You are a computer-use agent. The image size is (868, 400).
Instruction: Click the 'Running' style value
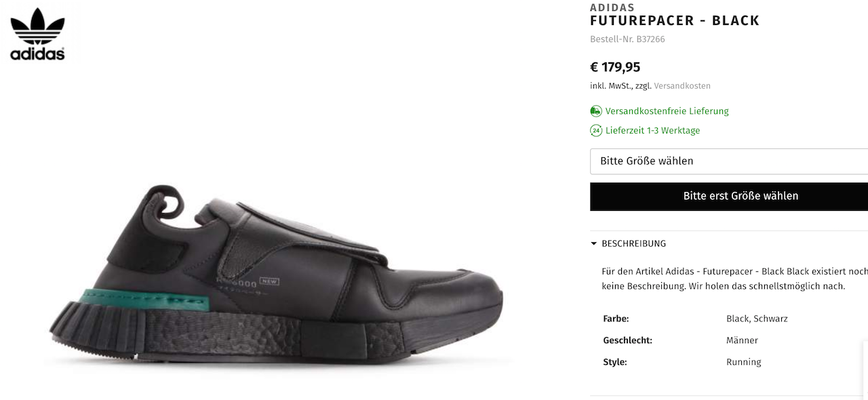tap(743, 362)
